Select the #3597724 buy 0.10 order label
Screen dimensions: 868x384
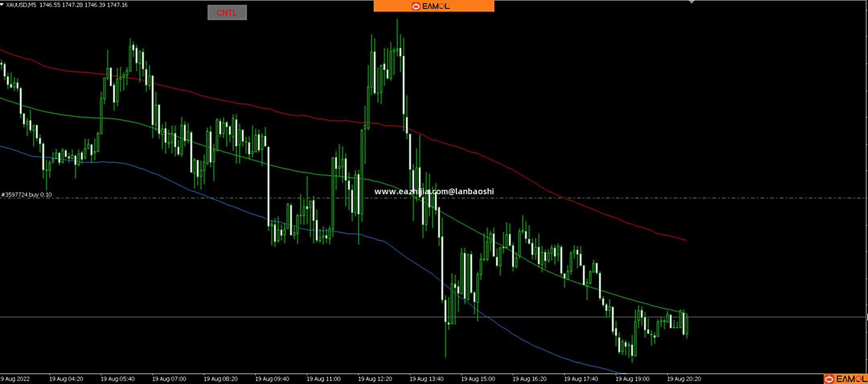click(x=27, y=195)
